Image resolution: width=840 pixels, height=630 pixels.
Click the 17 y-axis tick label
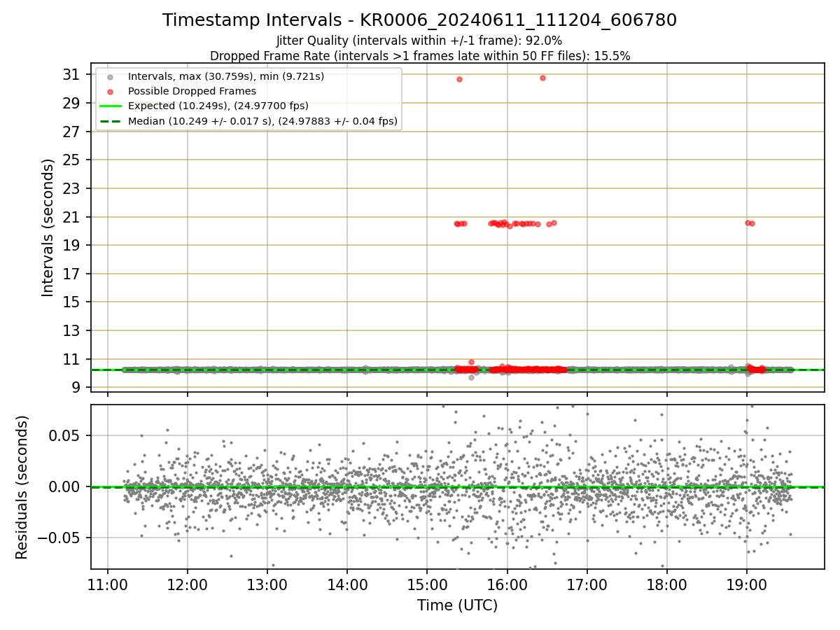coord(72,274)
